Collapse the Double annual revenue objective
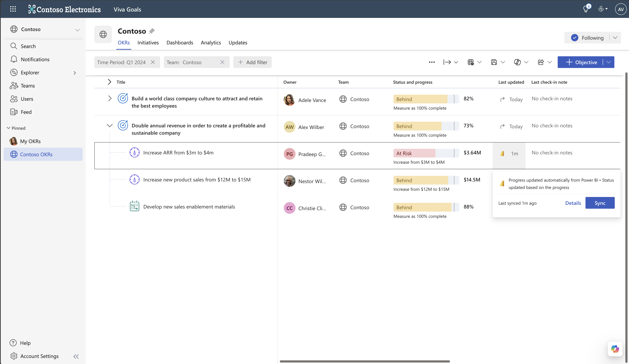This screenshot has width=629, height=364. point(110,126)
